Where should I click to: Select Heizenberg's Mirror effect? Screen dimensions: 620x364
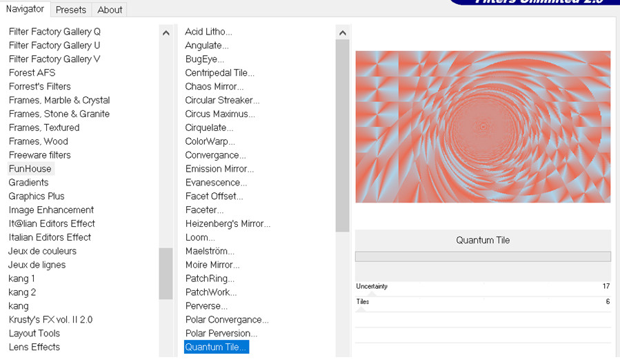(x=228, y=224)
